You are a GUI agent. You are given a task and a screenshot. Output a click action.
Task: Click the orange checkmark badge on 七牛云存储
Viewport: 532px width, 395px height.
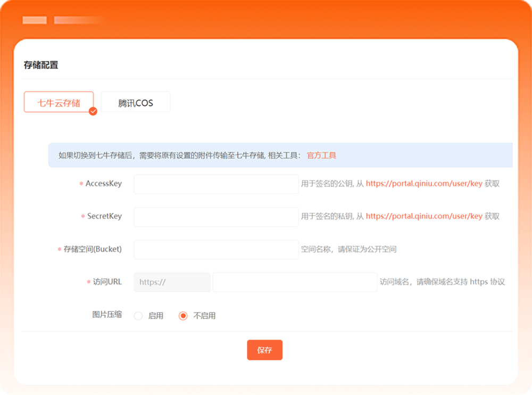(93, 111)
